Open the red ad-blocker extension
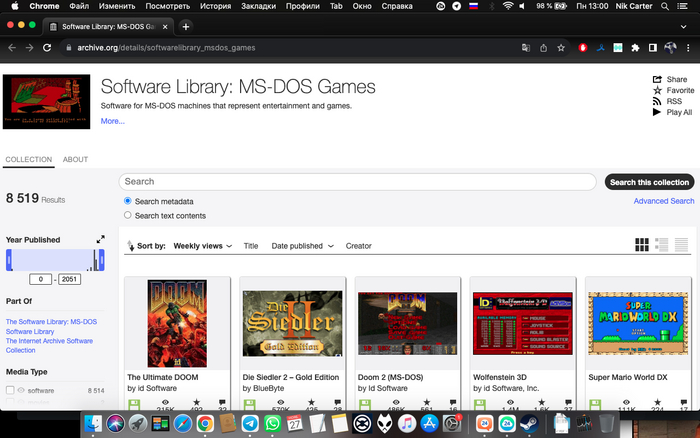Viewport: 700px width, 438px height. (x=583, y=48)
